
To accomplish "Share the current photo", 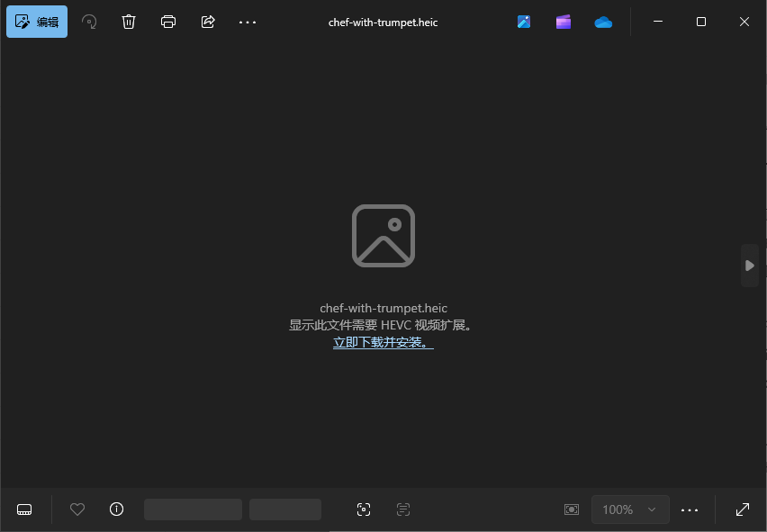I will pyautogui.click(x=208, y=22).
